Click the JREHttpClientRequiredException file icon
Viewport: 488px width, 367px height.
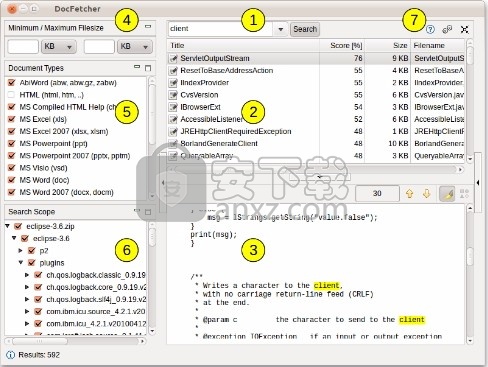tap(173, 131)
